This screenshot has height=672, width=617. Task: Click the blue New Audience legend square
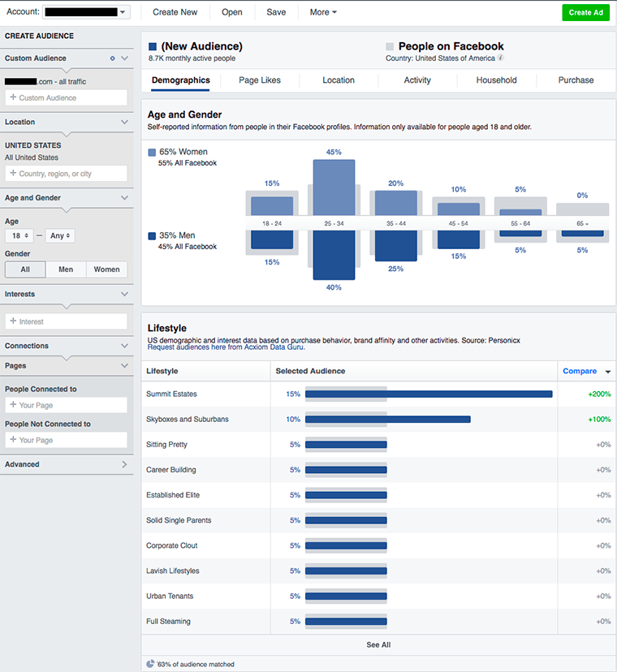click(152, 46)
